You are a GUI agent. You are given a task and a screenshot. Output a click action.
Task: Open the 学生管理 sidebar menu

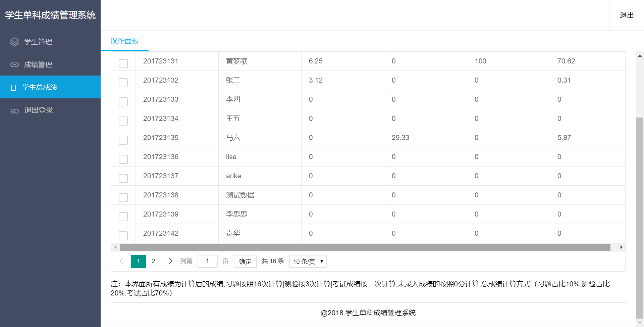point(38,42)
